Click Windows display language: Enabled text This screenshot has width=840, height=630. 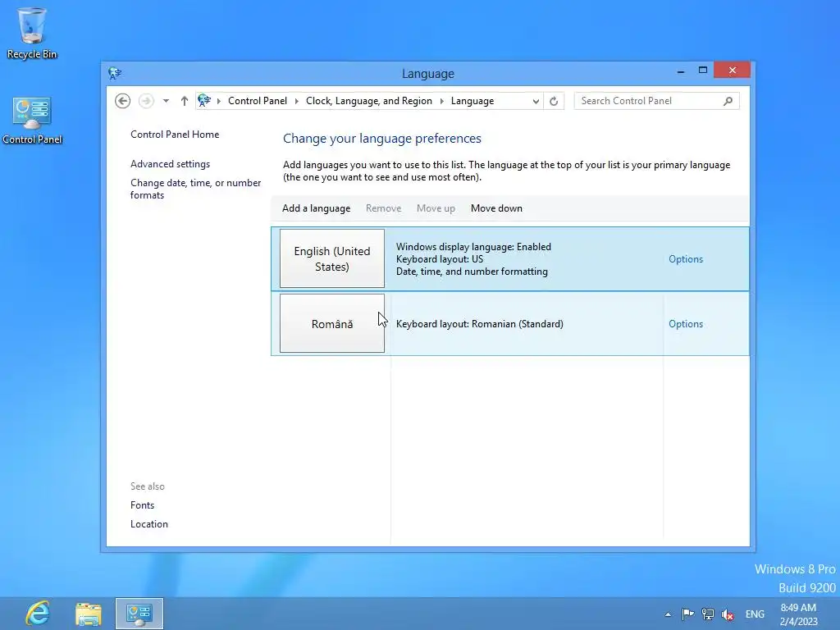point(473,247)
